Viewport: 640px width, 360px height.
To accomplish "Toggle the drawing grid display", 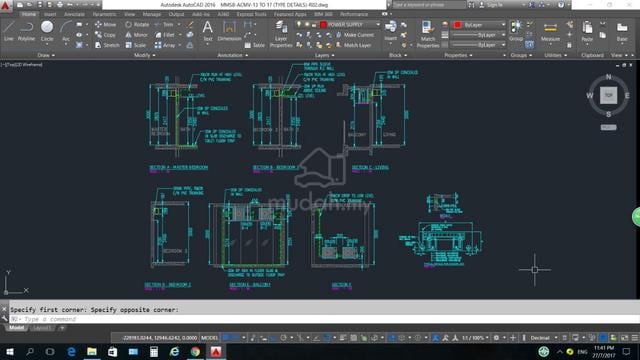I will point(225,338).
